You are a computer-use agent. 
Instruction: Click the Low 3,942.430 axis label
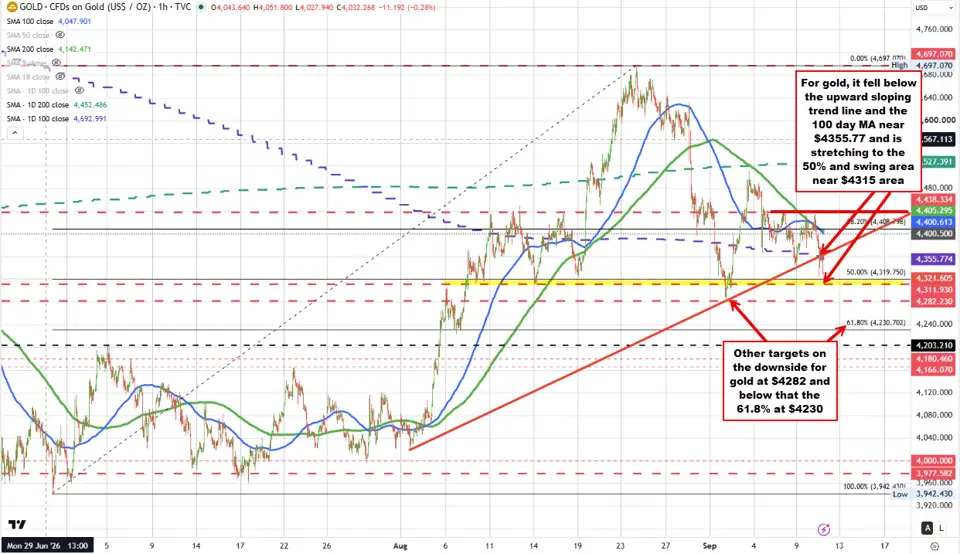[922, 495]
